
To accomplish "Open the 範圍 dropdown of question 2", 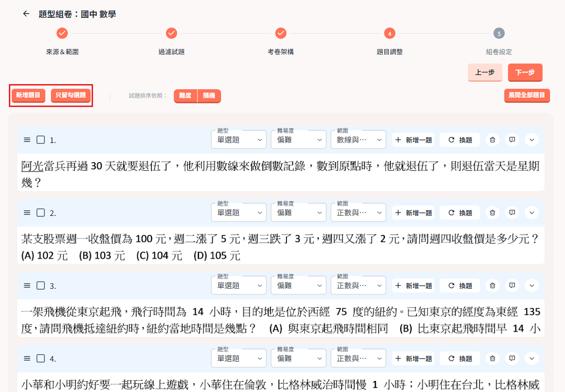I will coord(358,213).
